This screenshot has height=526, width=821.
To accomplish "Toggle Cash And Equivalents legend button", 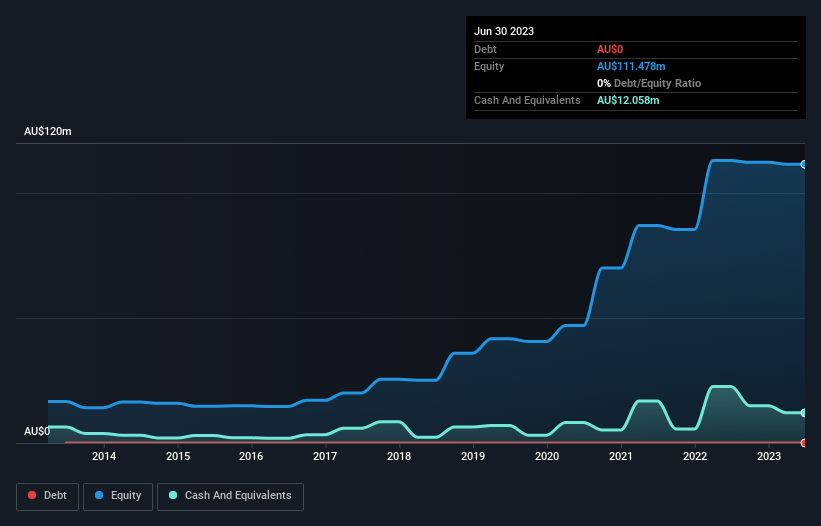I will point(230,496).
